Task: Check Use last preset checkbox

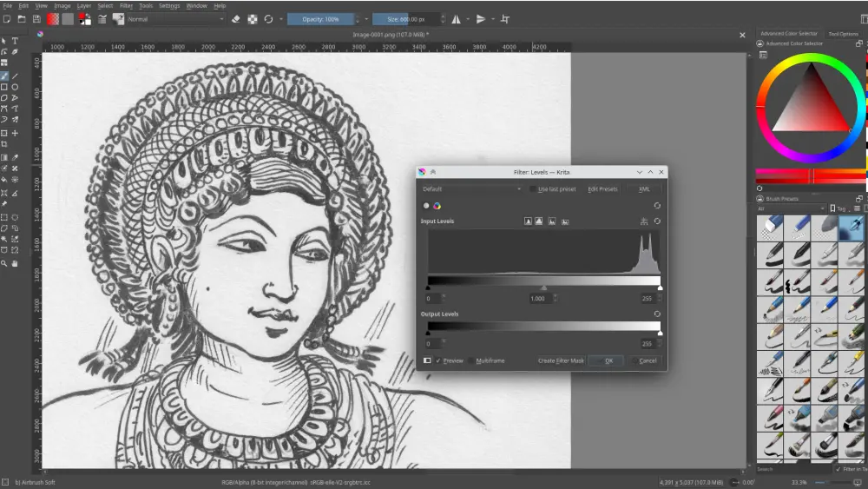Action: coord(533,188)
